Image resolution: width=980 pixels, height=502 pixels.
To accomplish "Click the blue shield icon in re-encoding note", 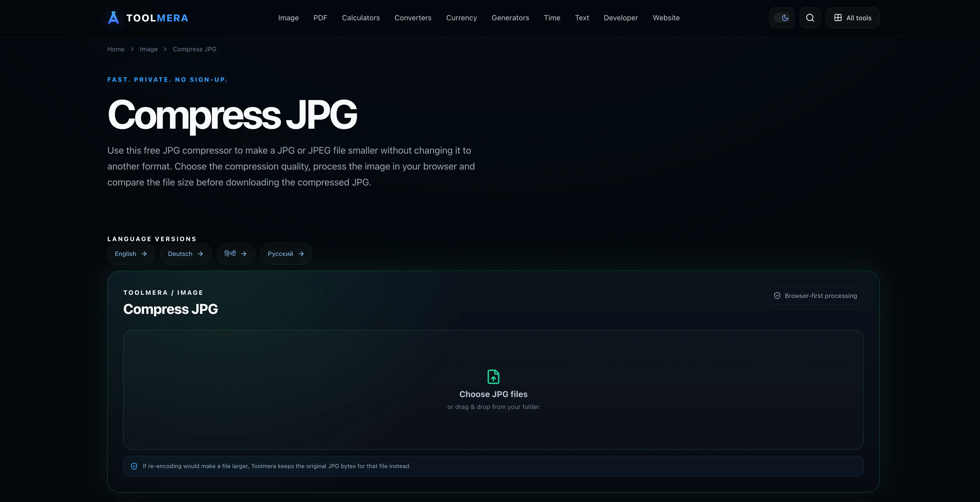I will tap(134, 466).
